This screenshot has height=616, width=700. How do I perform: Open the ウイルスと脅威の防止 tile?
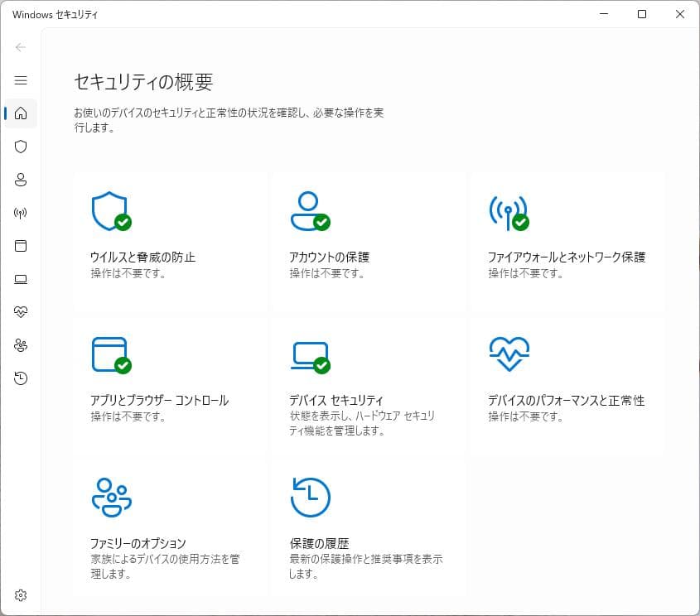[170, 240]
